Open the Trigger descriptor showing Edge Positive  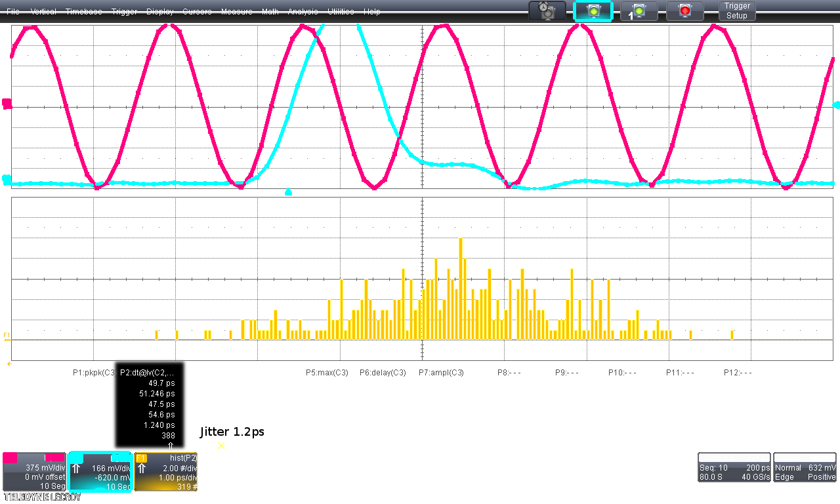(x=805, y=467)
